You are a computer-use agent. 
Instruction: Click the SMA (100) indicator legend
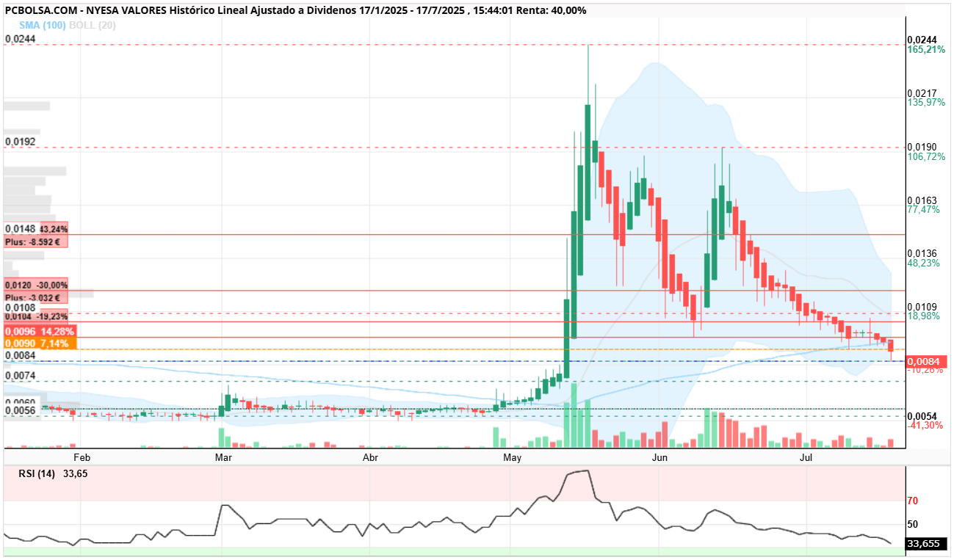pyautogui.click(x=42, y=25)
